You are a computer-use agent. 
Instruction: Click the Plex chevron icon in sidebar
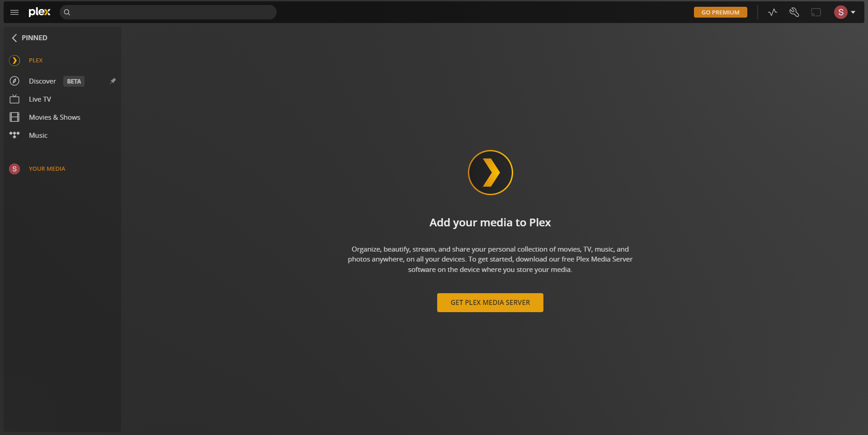tap(14, 60)
